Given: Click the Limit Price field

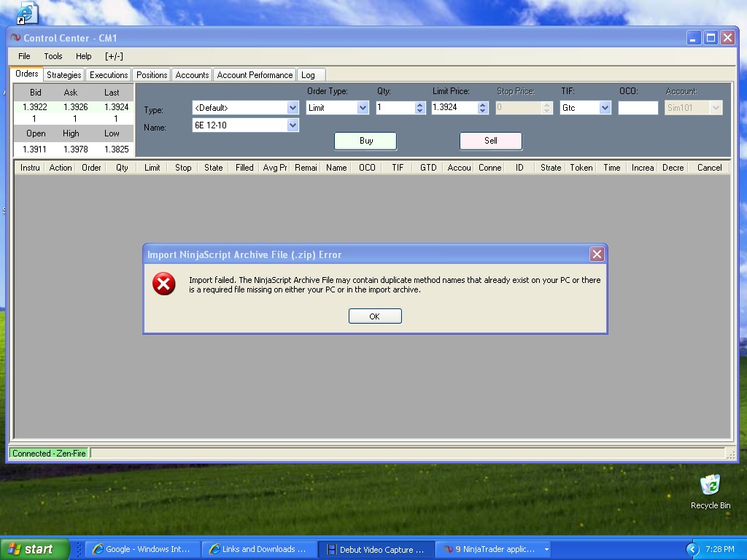Looking at the screenshot, I should tap(454, 108).
